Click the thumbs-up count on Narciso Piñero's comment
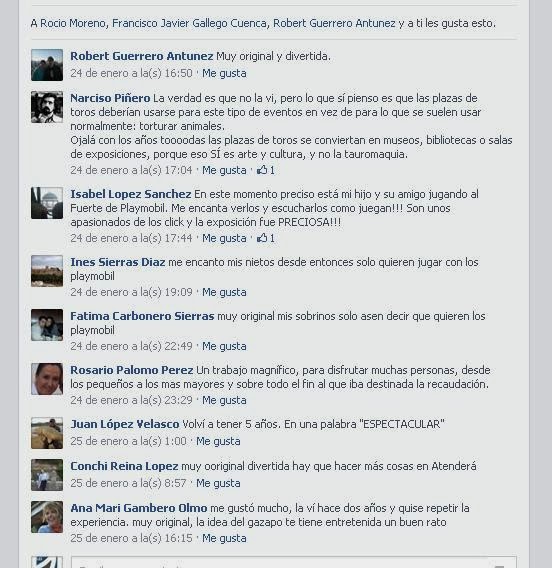 [266, 170]
